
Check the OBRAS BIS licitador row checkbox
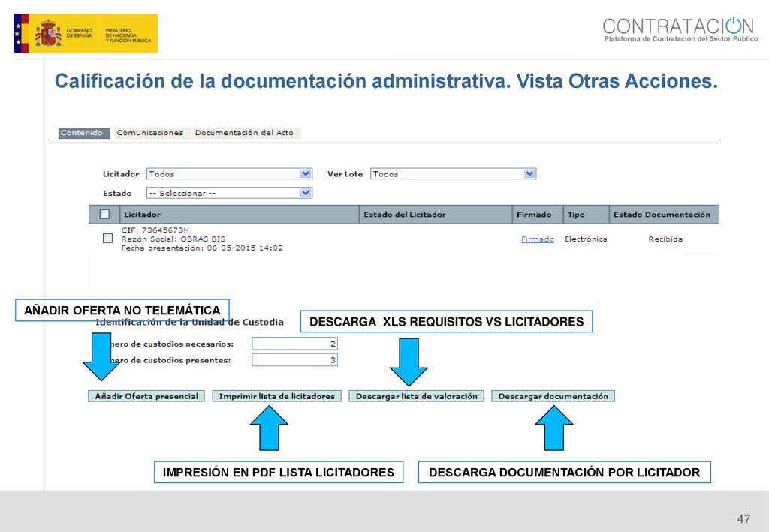(x=108, y=238)
